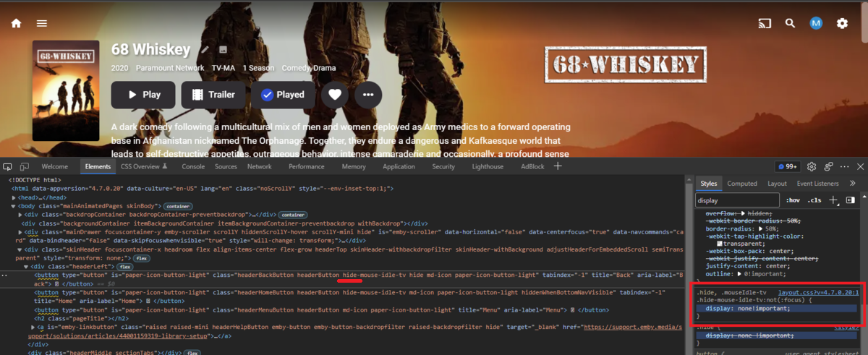The image size is (868, 355).
Task: Go to Emby home via house icon
Action: point(16,23)
